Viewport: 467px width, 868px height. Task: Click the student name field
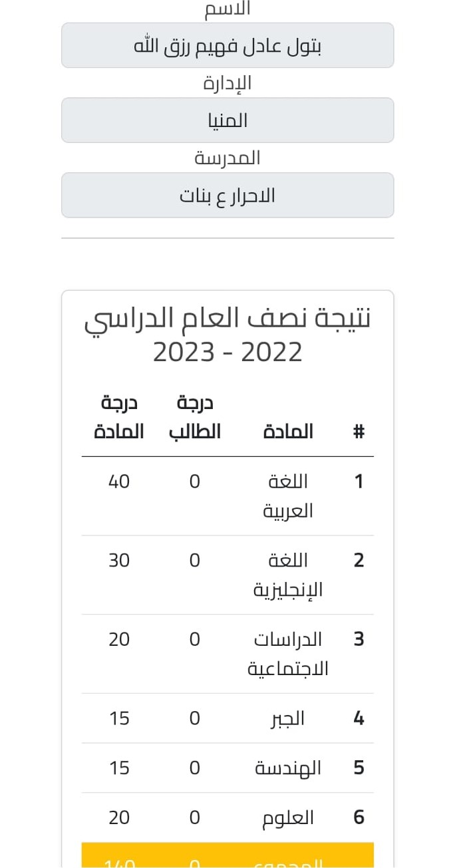coord(228,45)
